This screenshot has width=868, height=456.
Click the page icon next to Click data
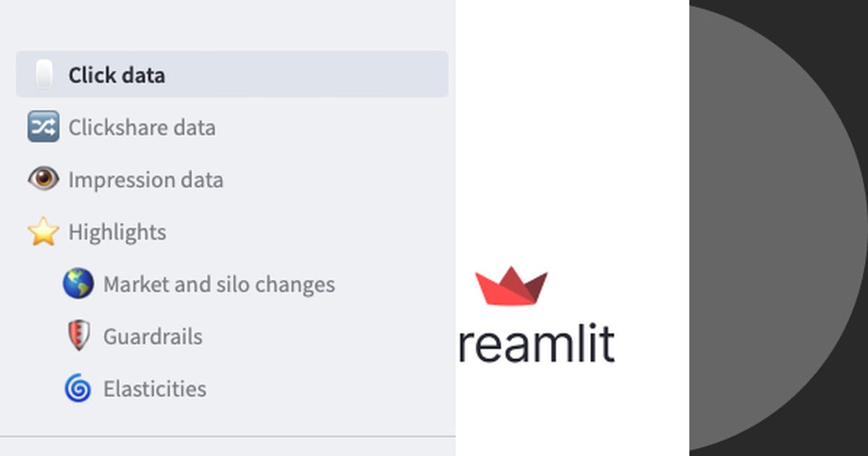click(42, 74)
